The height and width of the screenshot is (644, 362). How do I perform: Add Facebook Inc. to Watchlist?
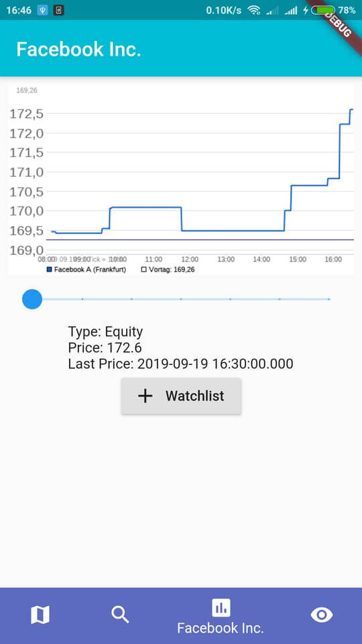tap(181, 396)
